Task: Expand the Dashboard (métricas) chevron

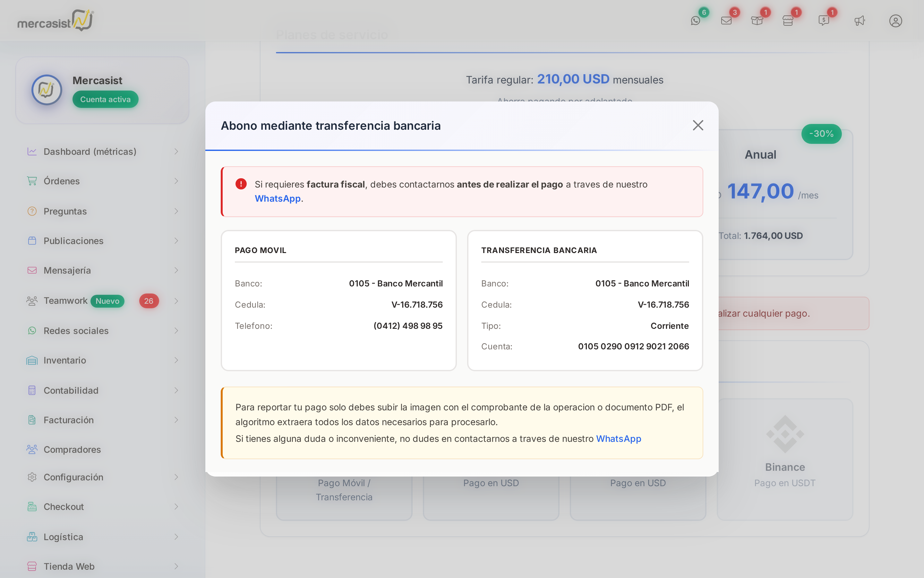Action: coord(176,151)
